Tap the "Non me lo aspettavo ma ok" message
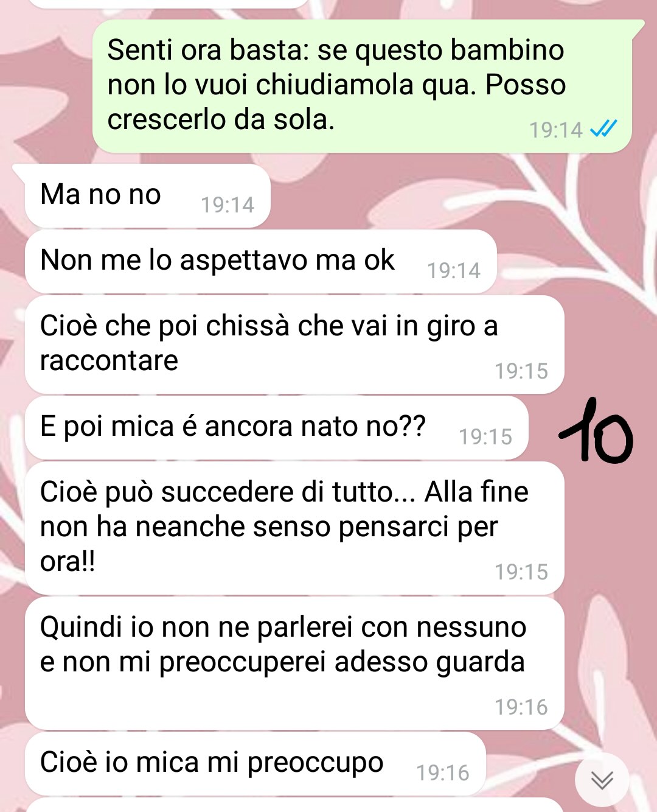Screen dimensions: 657x812 [x=261, y=262]
